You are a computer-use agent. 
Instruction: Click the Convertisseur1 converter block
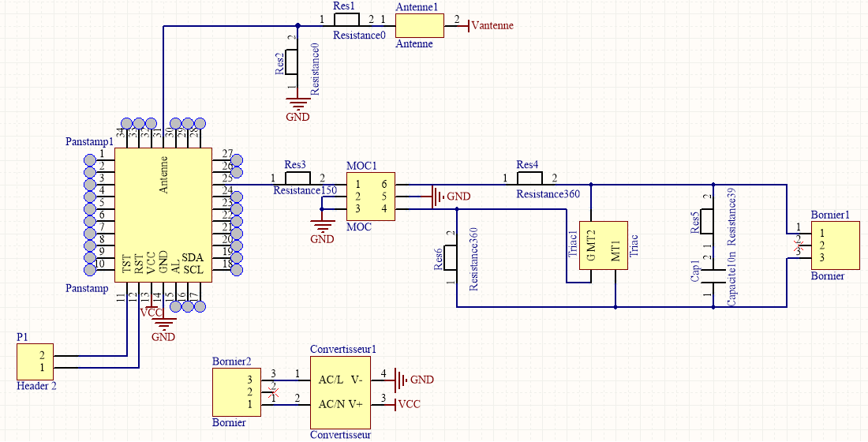click(342, 391)
